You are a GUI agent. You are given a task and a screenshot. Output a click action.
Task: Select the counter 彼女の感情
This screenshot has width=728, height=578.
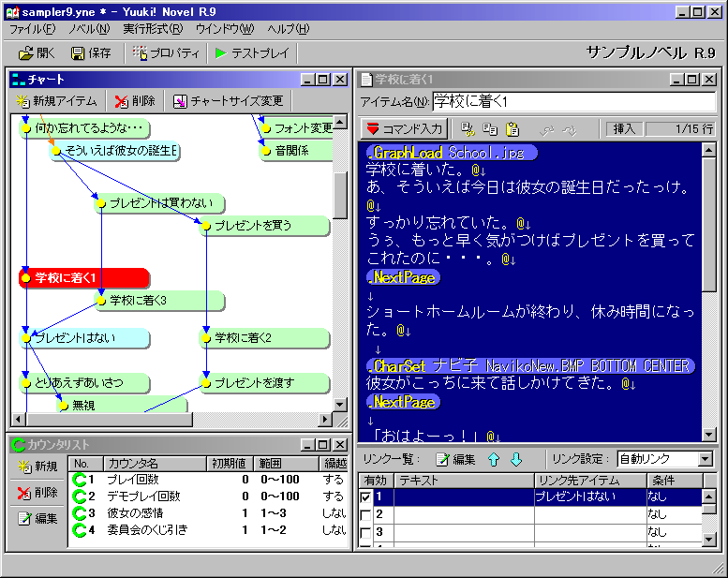(209, 513)
